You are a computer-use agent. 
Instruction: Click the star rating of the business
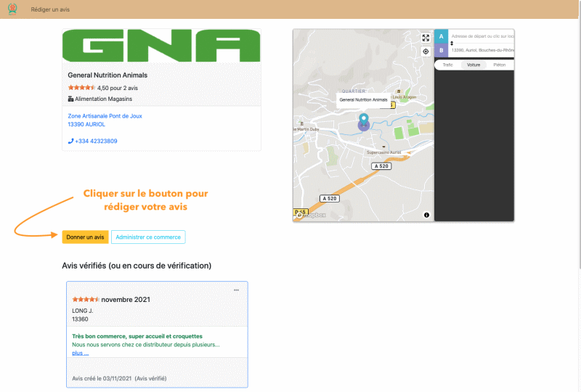pyautogui.click(x=81, y=88)
